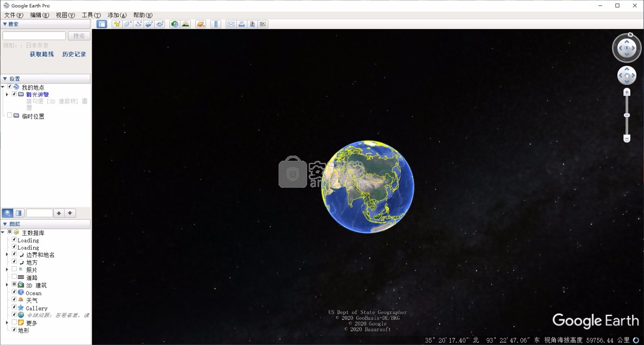The height and width of the screenshot is (345, 644).
Task: Open the ruler measurement tool
Action: point(216,24)
